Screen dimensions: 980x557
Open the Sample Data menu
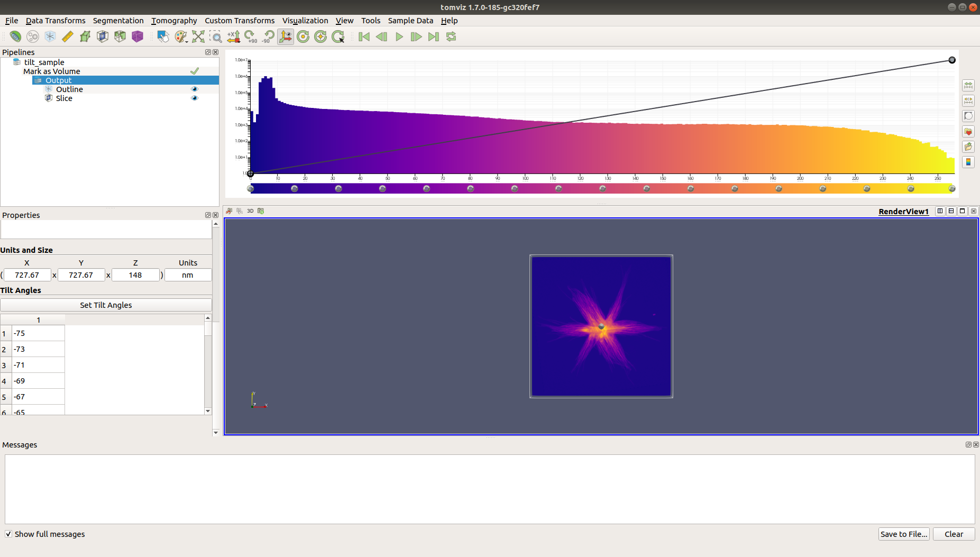pyautogui.click(x=410, y=21)
